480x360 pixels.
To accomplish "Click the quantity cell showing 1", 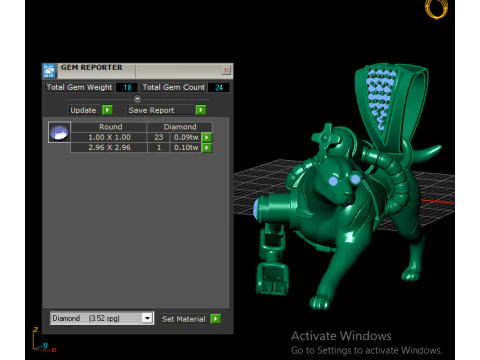I will click(x=159, y=148).
